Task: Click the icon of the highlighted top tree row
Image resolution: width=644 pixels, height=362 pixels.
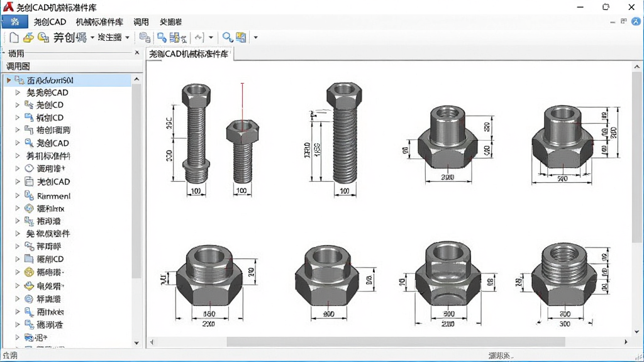Action: coord(19,80)
